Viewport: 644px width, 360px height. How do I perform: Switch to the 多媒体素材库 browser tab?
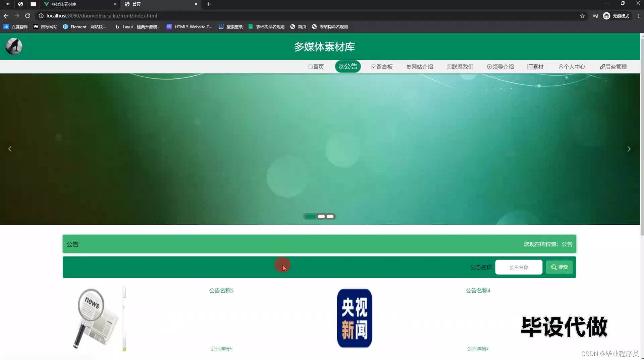click(80, 4)
